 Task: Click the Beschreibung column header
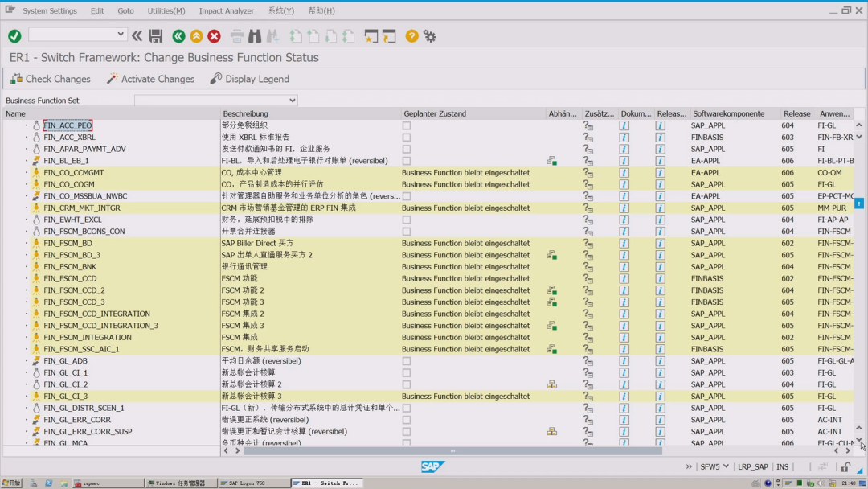[x=246, y=113]
